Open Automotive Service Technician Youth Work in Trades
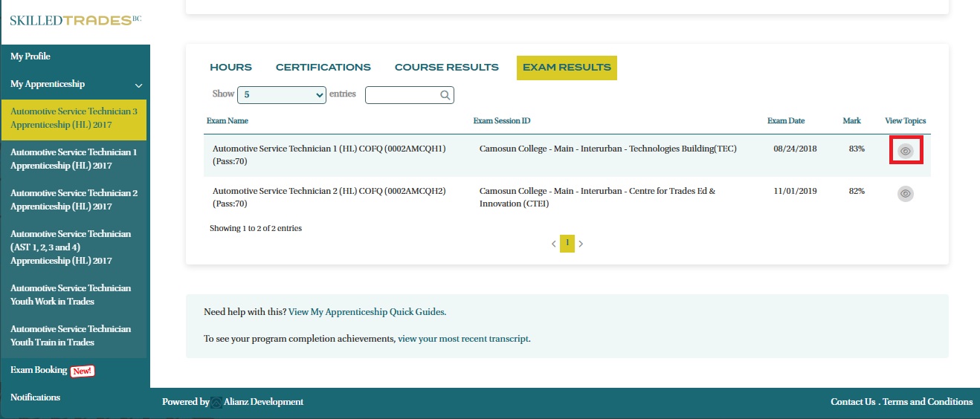 pos(71,294)
